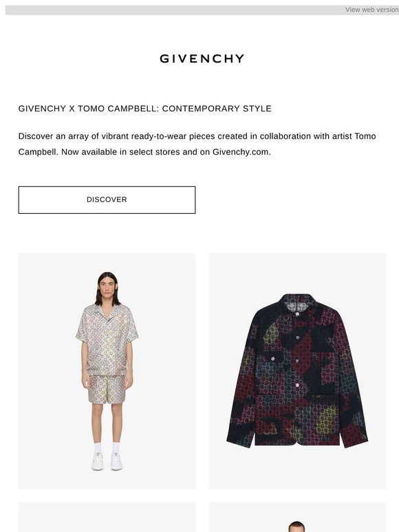Image resolution: width=399 pixels, height=532 pixels.
Task: Open the model in printed shirt image
Action: pyautogui.click(x=107, y=371)
